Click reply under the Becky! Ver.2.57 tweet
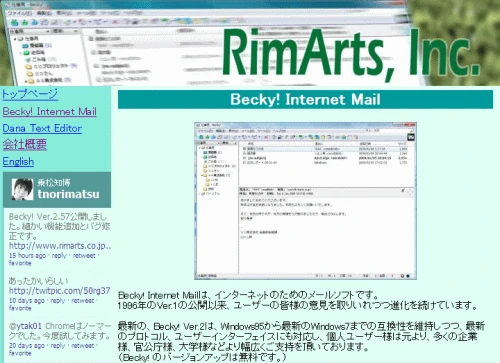This screenshot has width=500, height=363. click(59, 256)
